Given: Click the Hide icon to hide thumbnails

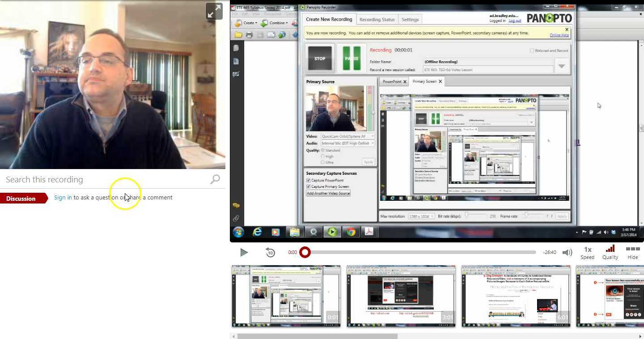Looking at the screenshot, I should coord(633,249).
